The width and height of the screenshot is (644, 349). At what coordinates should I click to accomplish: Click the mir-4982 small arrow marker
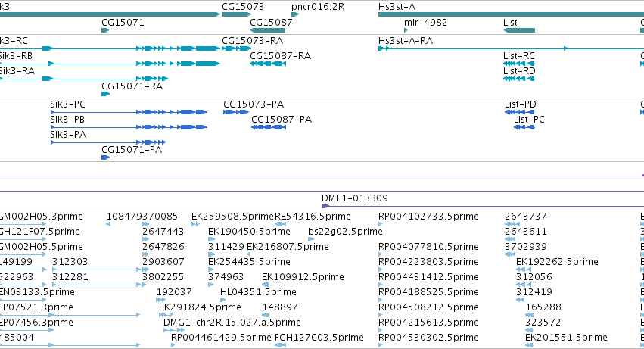click(406, 30)
